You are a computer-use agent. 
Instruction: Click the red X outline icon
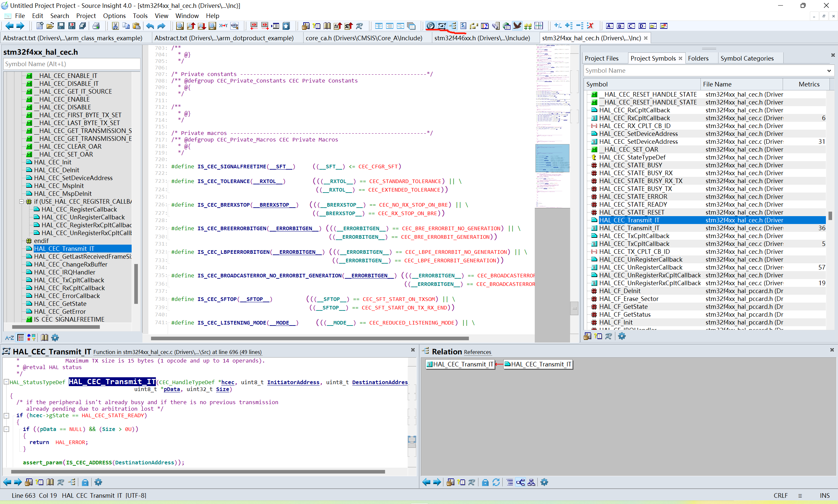[590, 26]
